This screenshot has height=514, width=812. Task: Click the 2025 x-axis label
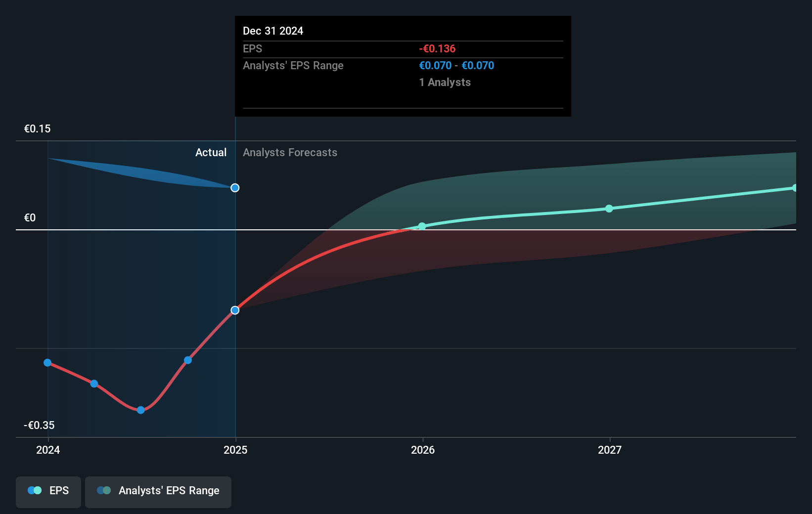(x=235, y=450)
